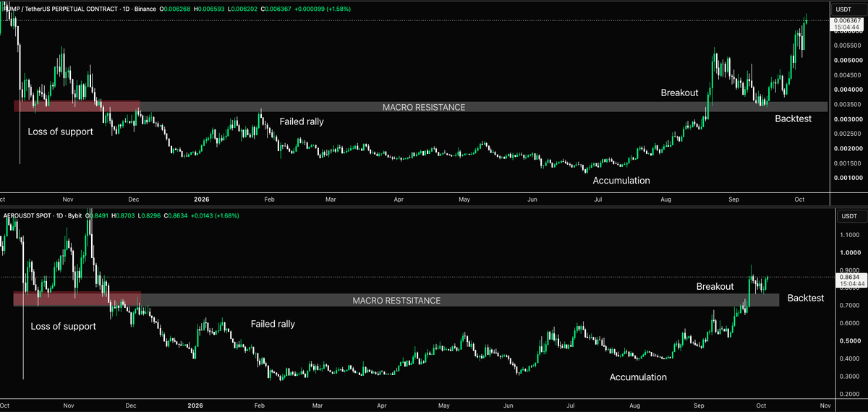868x412 pixels.
Task: Click the Sep label on the PUMP time axis
Action: [x=734, y=198]
